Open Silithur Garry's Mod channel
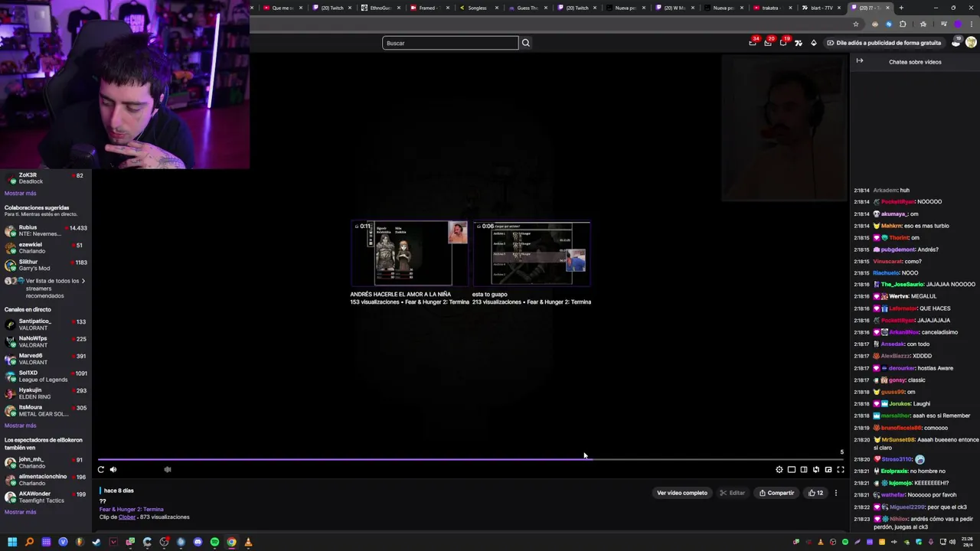 (46, 266)
